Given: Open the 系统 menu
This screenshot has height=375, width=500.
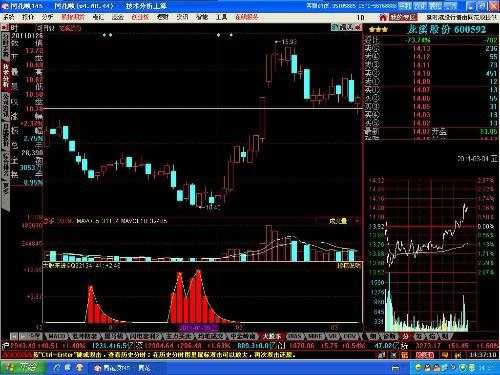Looking at the screenshot, I should pos(9,17).
